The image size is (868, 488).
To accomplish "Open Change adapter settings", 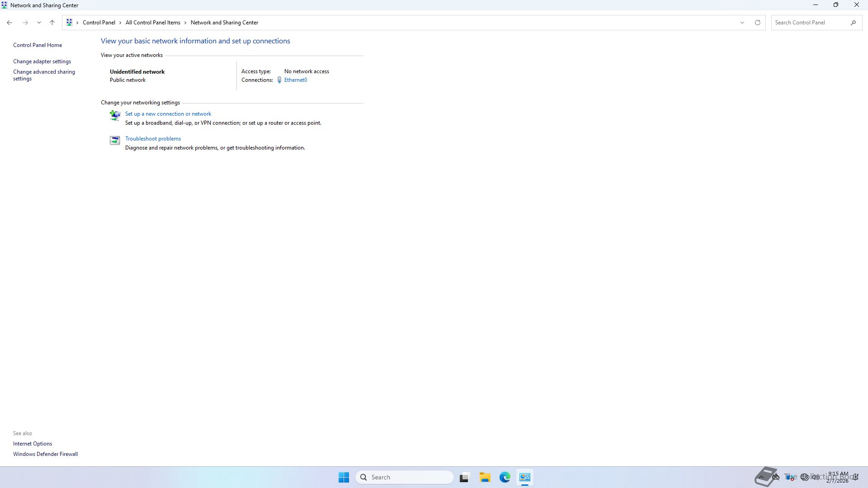I will [x=42, y=61].
